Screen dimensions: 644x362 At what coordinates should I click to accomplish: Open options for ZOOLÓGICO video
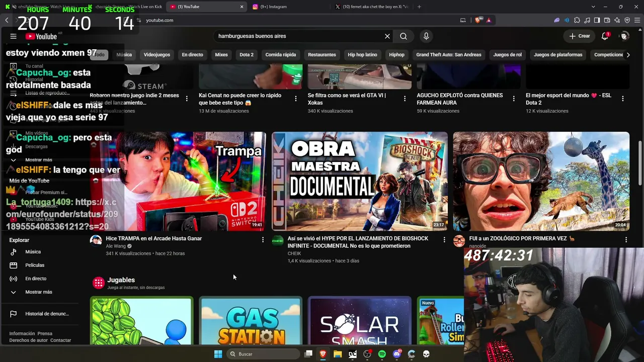pos(626,240)
